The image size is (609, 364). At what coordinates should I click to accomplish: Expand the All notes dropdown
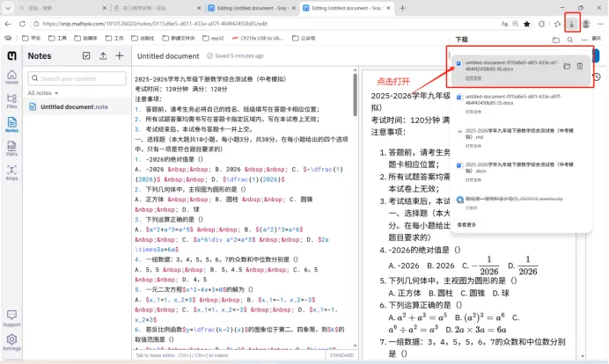[x=43, y=93]
